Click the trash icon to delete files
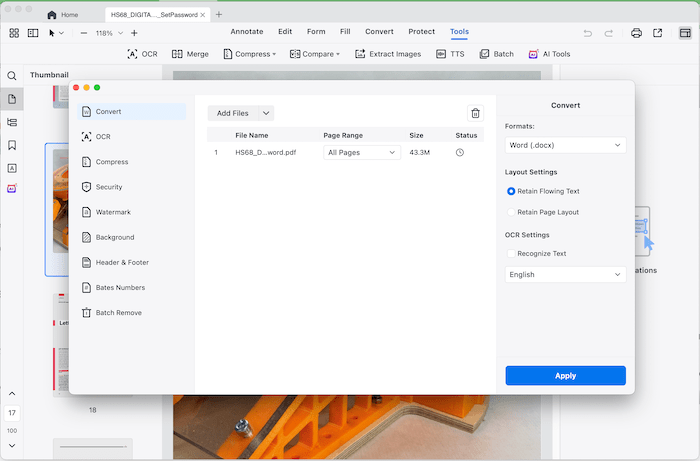700x461 pixels. click(x=475, y=114)
